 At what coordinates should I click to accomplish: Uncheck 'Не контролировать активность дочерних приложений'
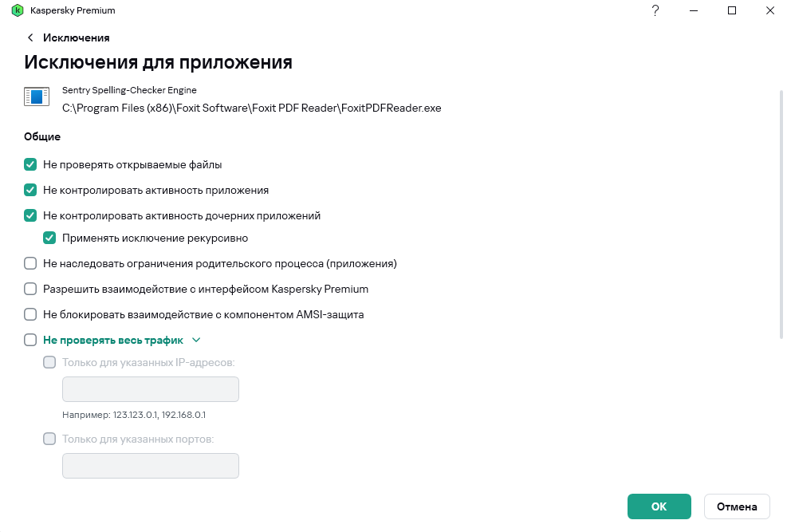(30, 215)
